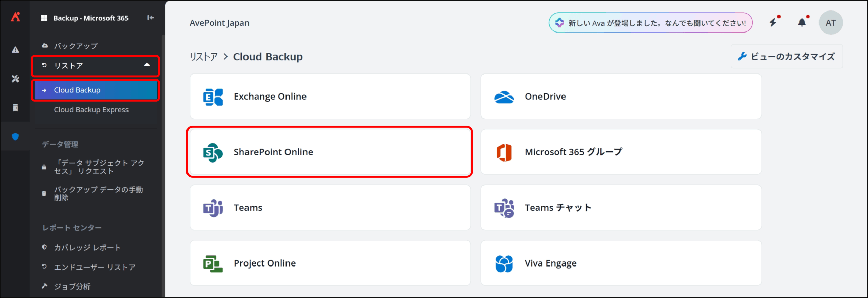Select the tools wrench icon in left rail
868x298 pixels.
(15, 79)
